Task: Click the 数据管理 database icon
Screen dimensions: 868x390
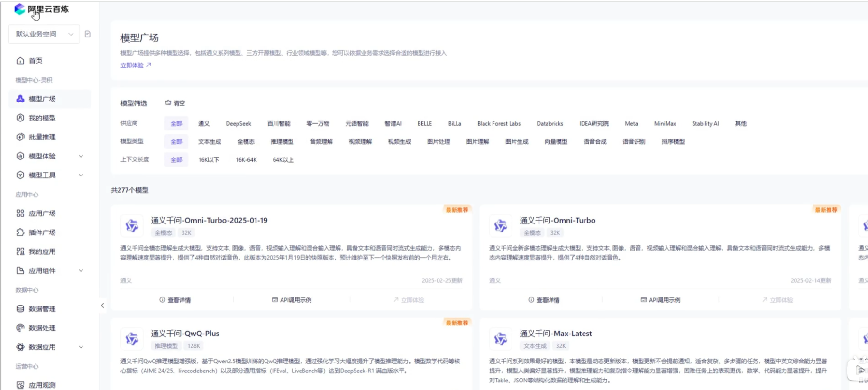Action: click(x=20, y=309)
